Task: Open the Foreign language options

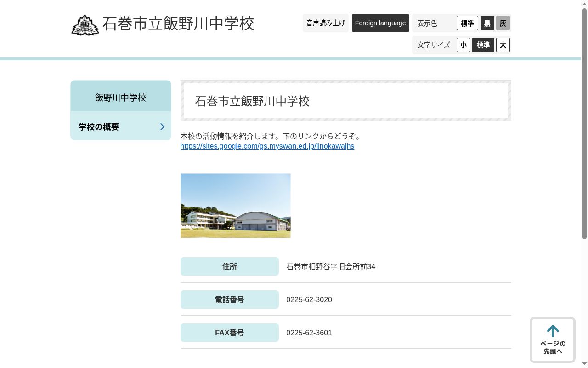Action: (x=380, y=23)
